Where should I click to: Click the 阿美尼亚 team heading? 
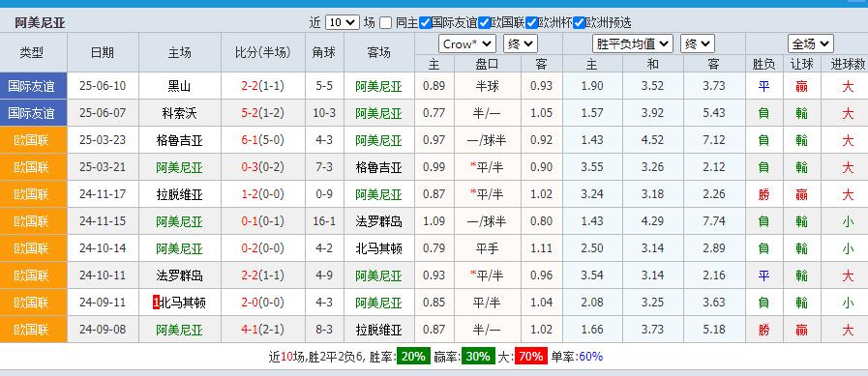tap(40, 22)
